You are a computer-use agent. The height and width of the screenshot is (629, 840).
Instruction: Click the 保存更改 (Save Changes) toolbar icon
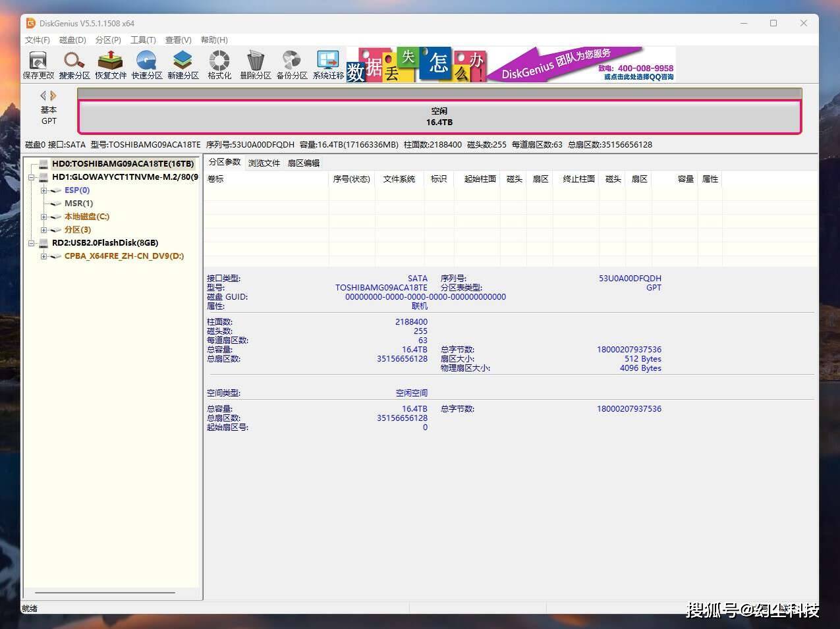[x=38, y=64]
